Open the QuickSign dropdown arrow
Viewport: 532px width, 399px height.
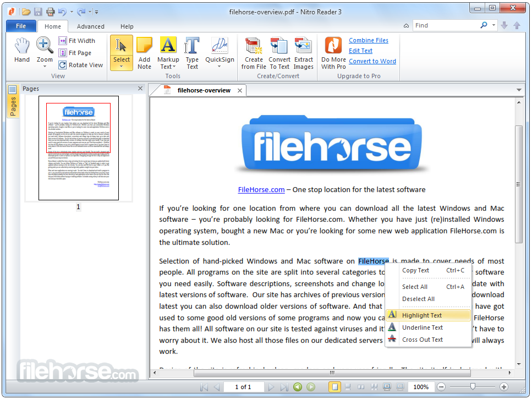tap(219, 67)
